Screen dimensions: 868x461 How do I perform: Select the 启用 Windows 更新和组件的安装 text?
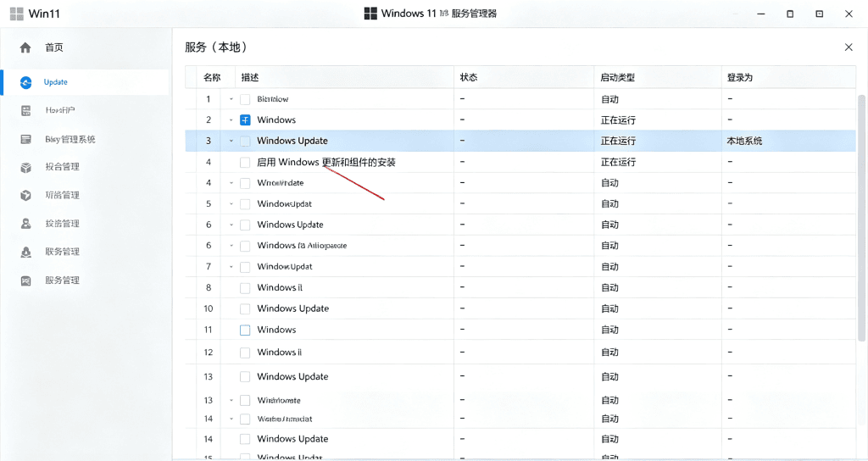pos(326,162)
